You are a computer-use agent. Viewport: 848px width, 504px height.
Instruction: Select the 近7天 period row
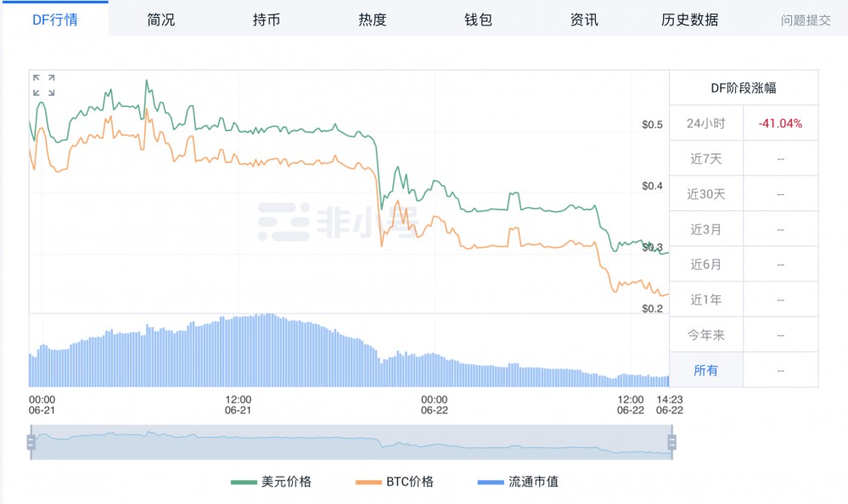[x=743, y=158]
